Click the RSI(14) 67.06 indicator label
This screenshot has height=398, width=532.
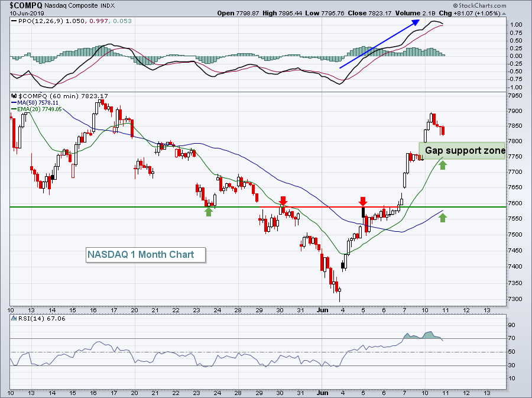tap(42, 318)
